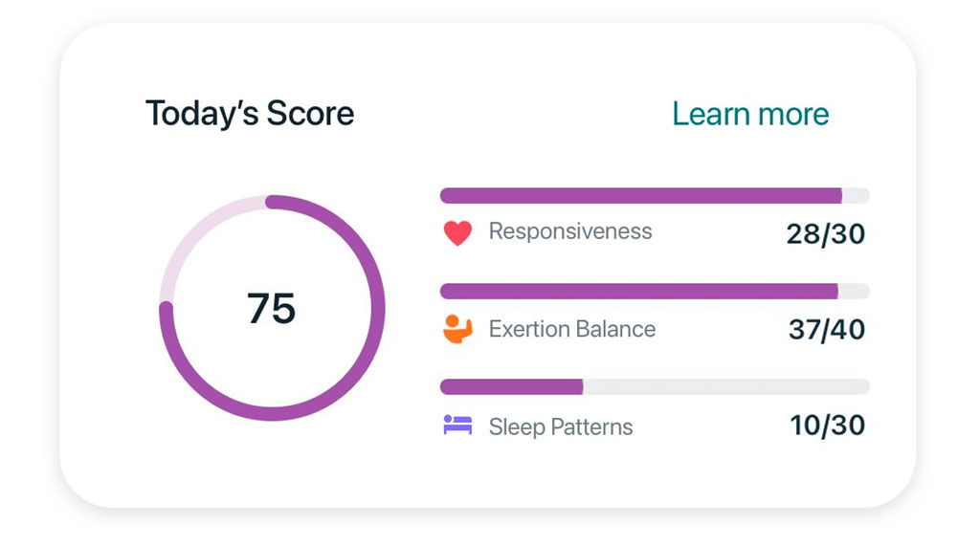
Task: Click the gray unfilled end of Responsiveness bar
Action: point(857,196)
